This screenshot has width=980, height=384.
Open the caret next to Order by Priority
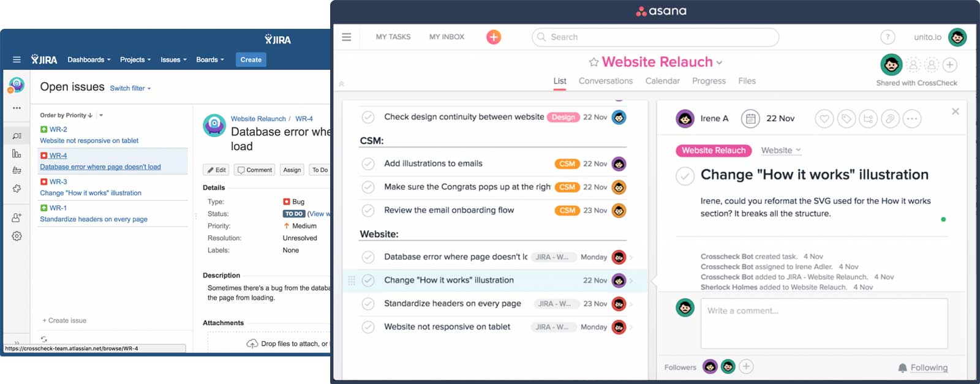pyautogui.click(x=101, y=115)
